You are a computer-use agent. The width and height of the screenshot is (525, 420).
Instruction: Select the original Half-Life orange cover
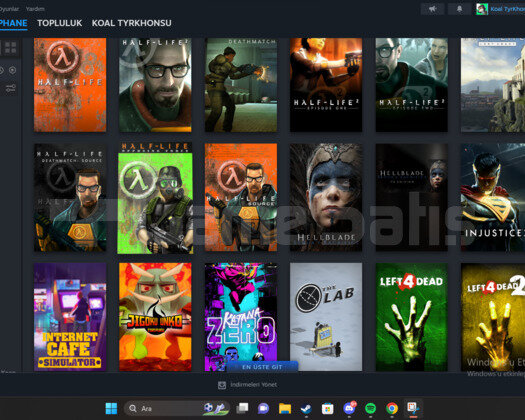pos(70,85)
